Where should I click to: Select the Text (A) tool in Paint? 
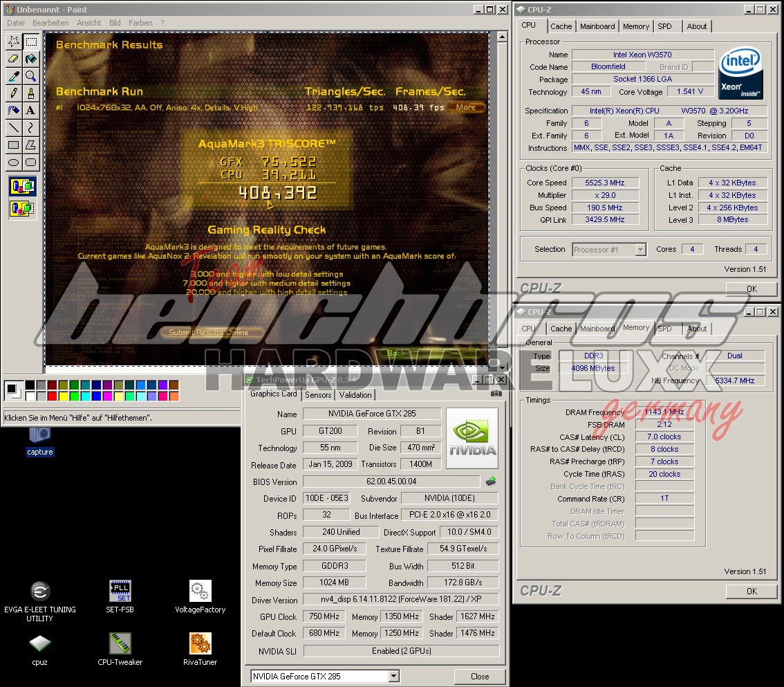[x=31, y=111]
